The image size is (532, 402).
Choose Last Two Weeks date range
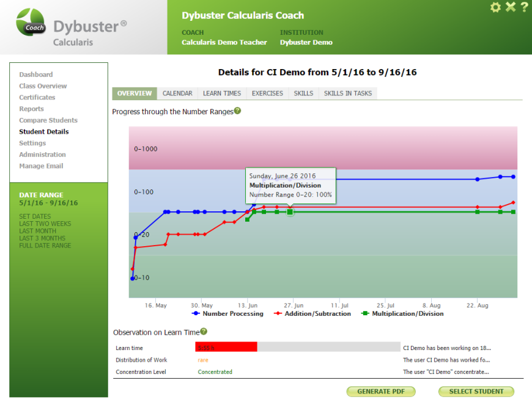(x=45, y=224)
